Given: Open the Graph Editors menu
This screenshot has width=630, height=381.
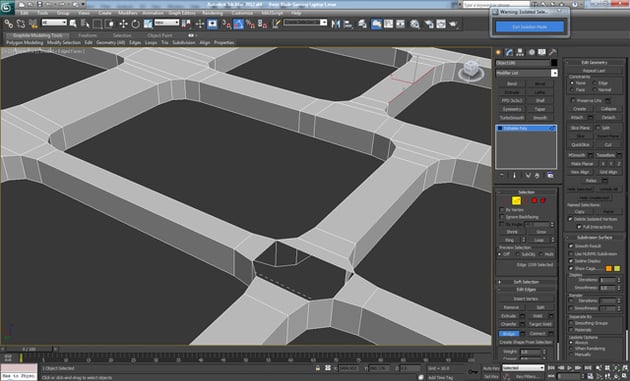Looking at the screenshot, I should (182, 13).
